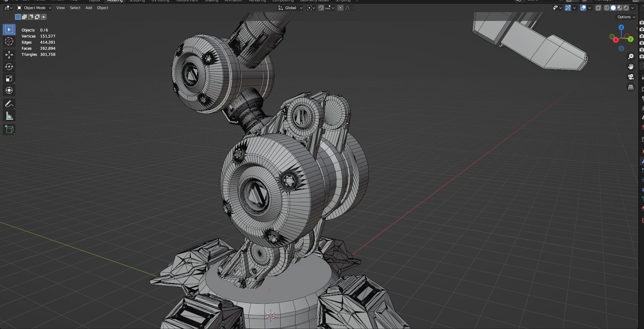Set selection mode to invert
The width and height of the screenshot is (644, 329).
pos(37,17)
